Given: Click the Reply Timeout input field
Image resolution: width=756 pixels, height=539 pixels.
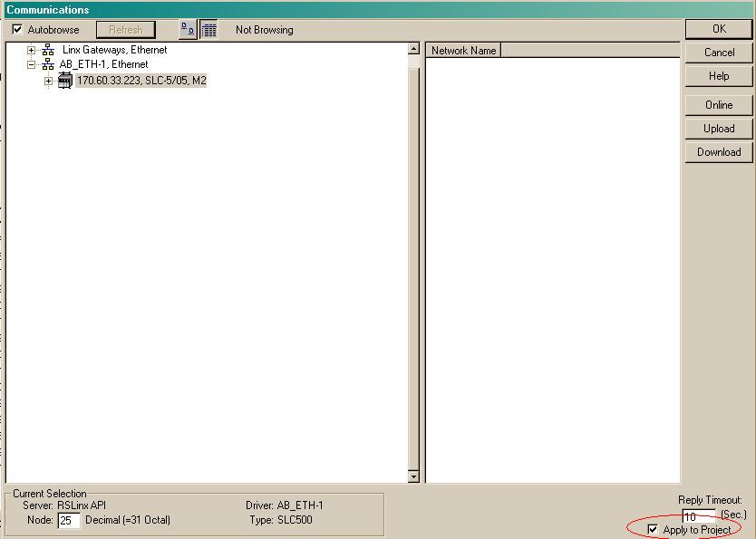Looking at the screenshot, I should [699, 515].
